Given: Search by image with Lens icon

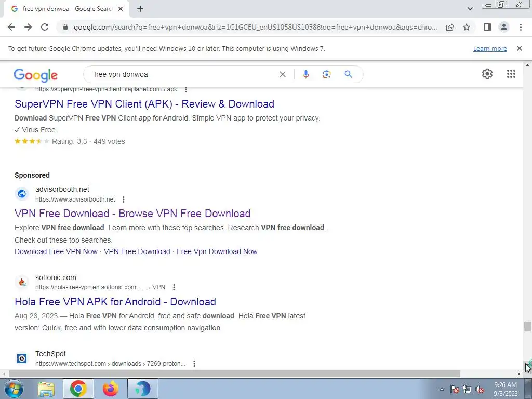Looking at the screenshot, I should pos(326,74).
